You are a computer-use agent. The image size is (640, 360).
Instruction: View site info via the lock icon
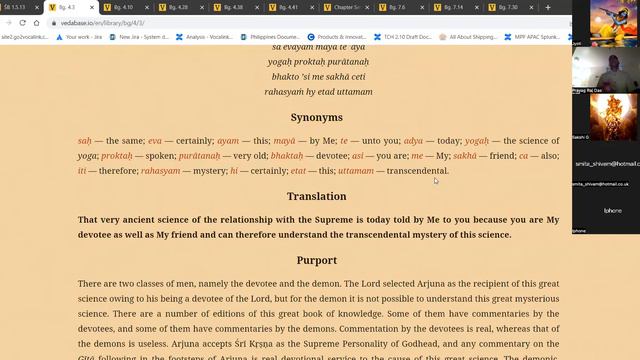[53, 23]
